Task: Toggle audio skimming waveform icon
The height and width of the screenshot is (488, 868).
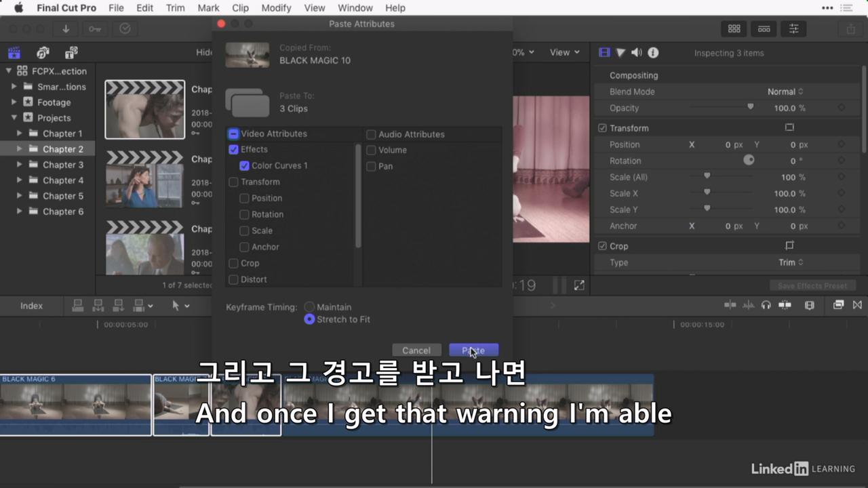Action: (x=749, y=305)
